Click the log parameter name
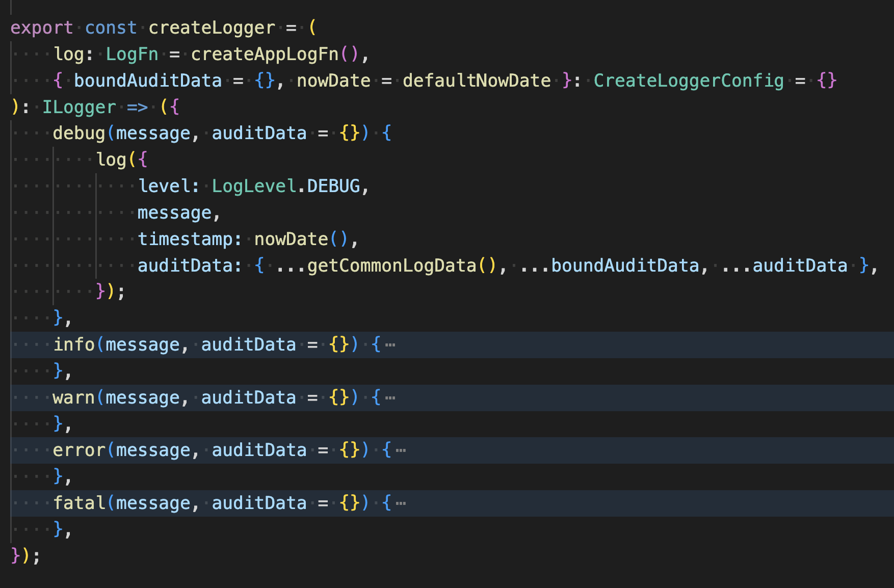Screen dimensions: 894x588 pos(69,54)
